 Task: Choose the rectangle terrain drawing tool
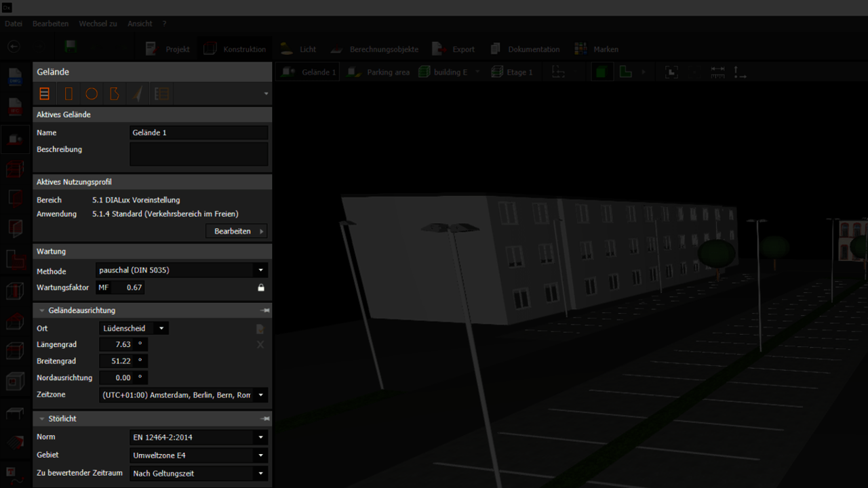(68, 94)
